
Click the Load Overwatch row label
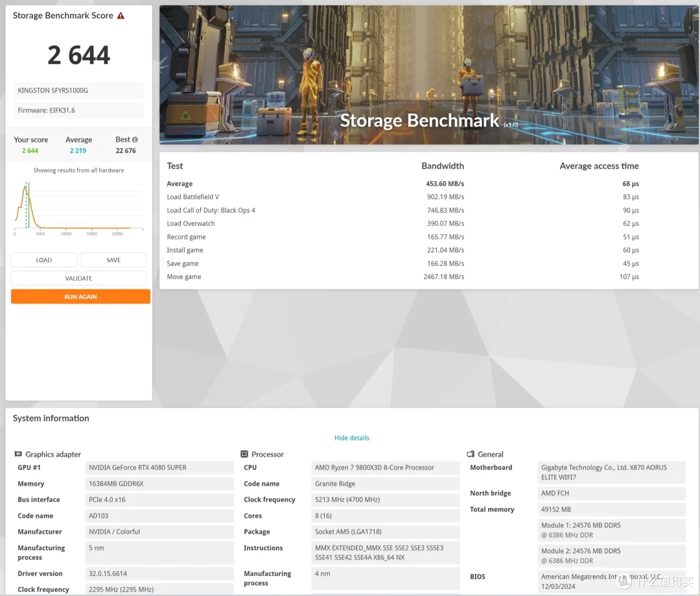pos(191,223)
